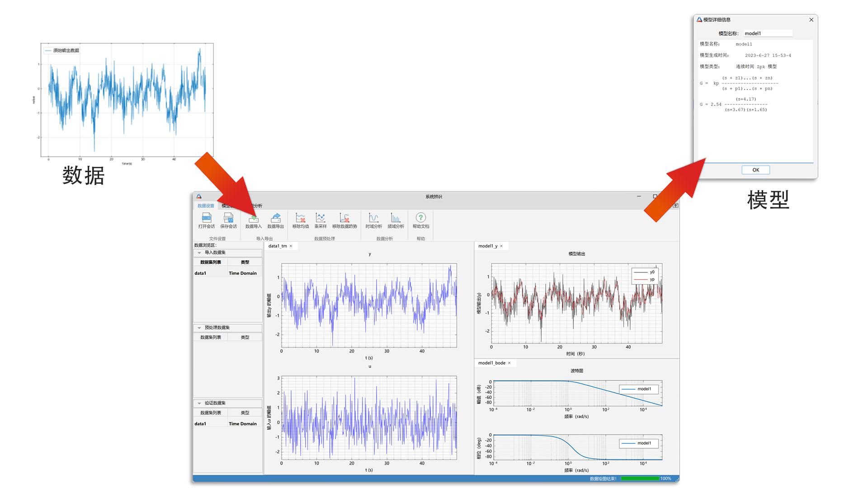Select the 移除均值 remove mean tool

point(300,218)
